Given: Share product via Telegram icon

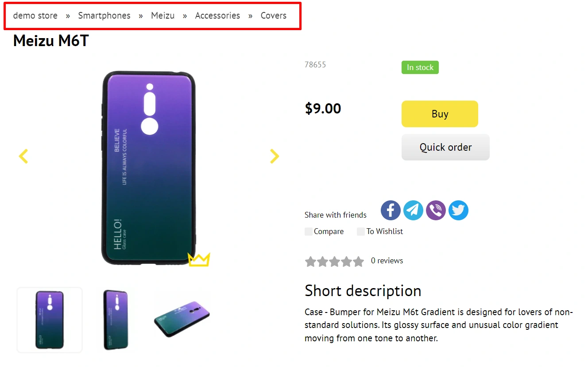Looking at the screenshot, I should [x=413, y=210].
